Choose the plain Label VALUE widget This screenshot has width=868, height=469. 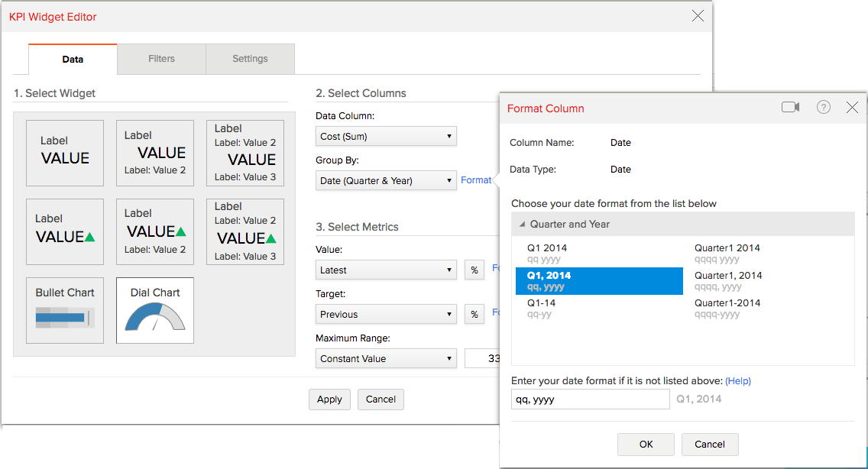click(x=65, y=153)
